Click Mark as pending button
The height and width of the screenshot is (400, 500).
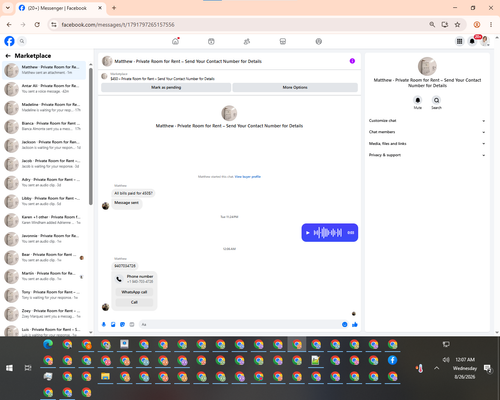tap(166, 87)
